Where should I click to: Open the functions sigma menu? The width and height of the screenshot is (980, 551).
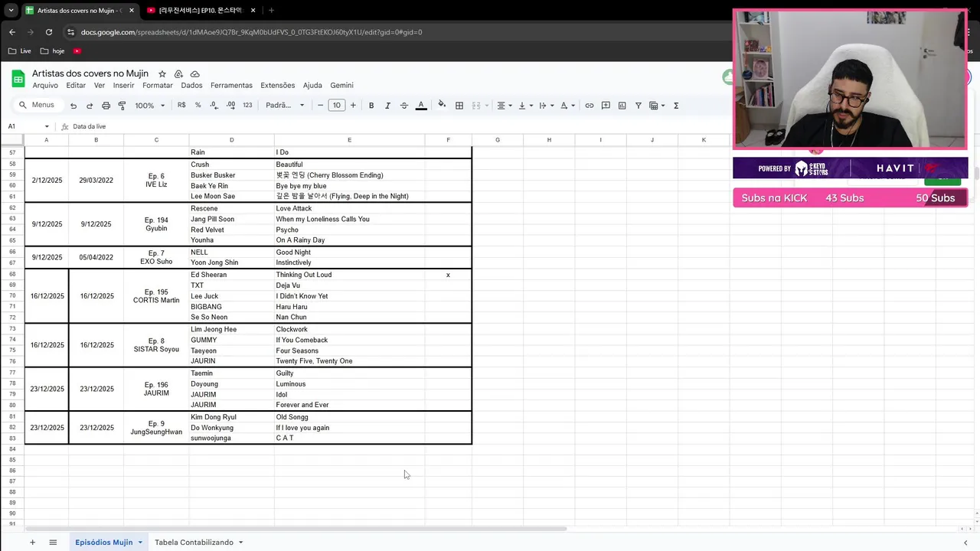click(676, 106)
